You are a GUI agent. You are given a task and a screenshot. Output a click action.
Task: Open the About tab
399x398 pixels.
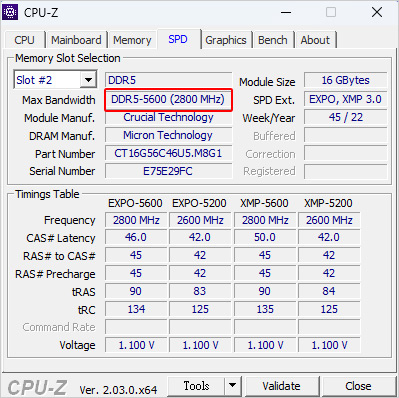[315, 40]
